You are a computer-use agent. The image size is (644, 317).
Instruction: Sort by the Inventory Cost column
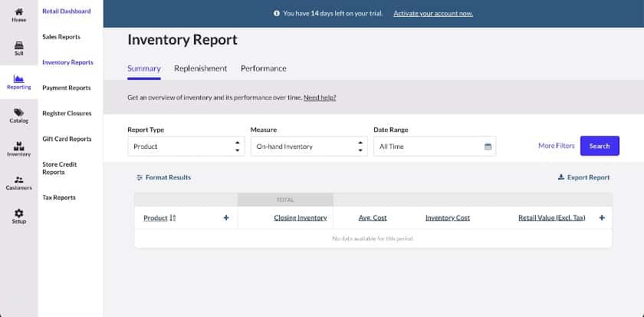(448, 218)
